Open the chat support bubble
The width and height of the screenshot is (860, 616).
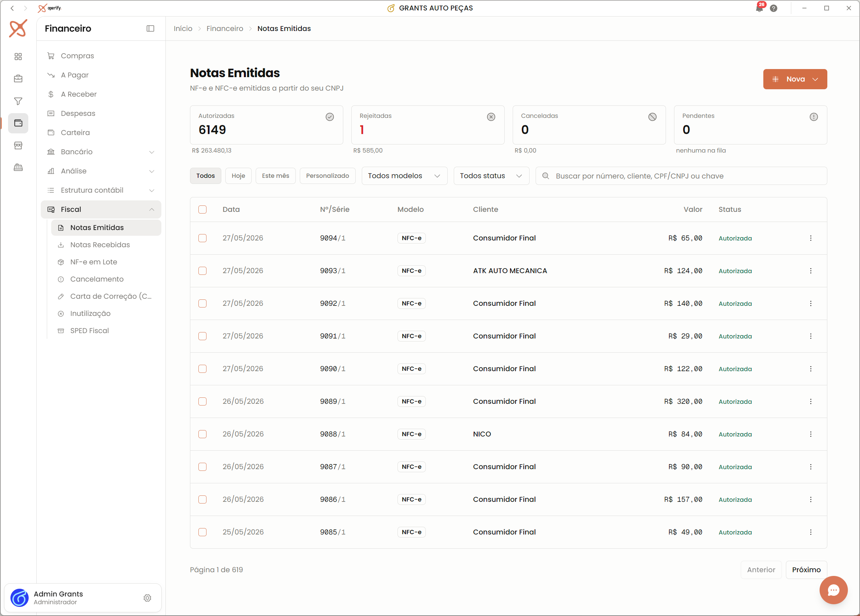pos(833,590)
